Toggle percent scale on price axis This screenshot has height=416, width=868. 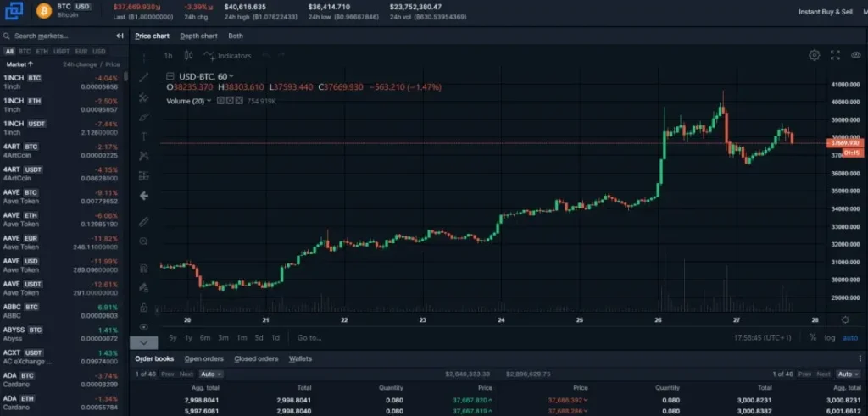click(x=812, y=337)
